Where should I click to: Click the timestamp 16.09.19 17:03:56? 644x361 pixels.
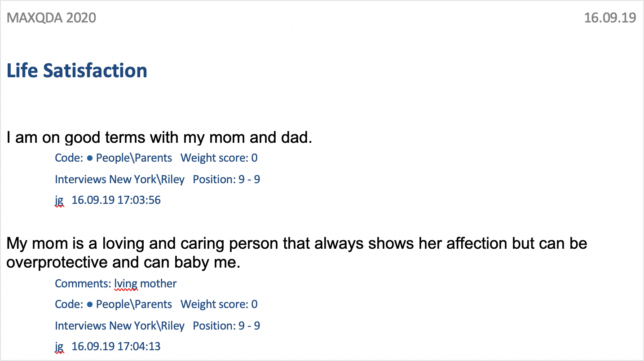pos(116,200)
